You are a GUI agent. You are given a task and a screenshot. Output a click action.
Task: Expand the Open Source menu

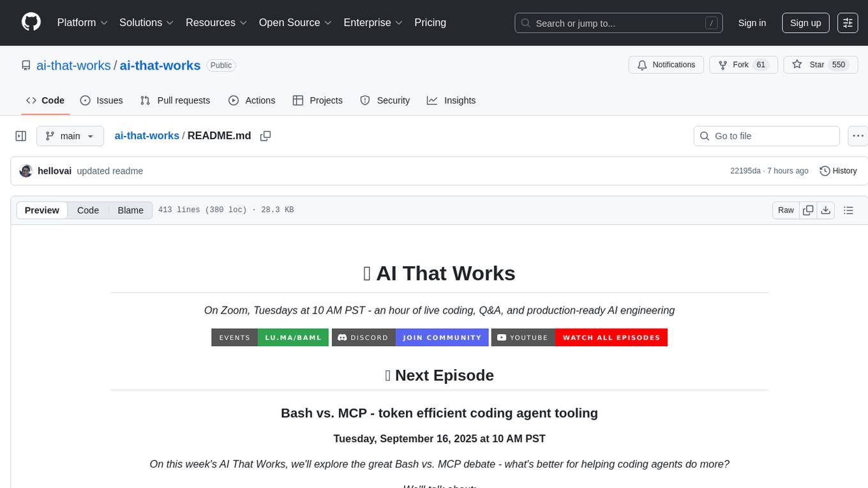[x=296, y=22]
